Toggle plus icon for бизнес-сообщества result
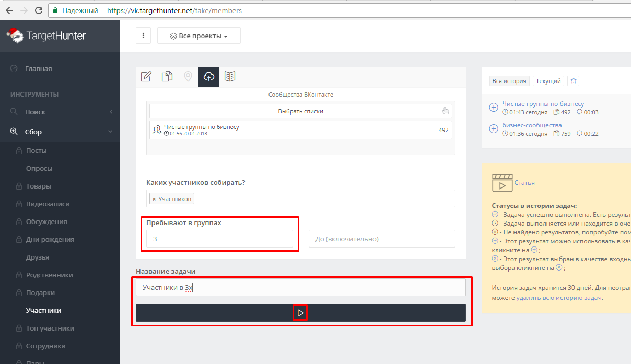The width and height of the screenshot is (631, 364). tap(494, 129)
